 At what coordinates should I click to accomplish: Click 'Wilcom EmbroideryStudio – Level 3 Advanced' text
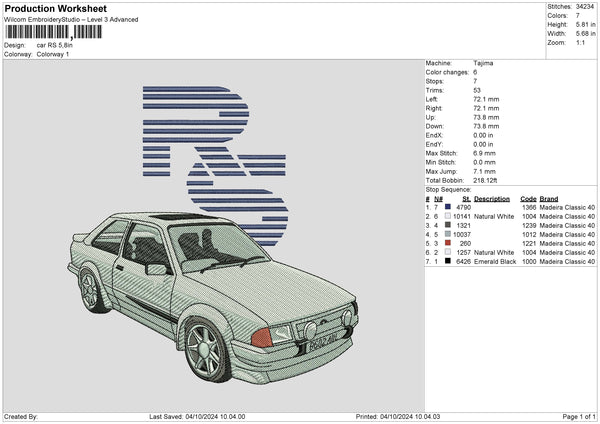(x=71, y=20)
